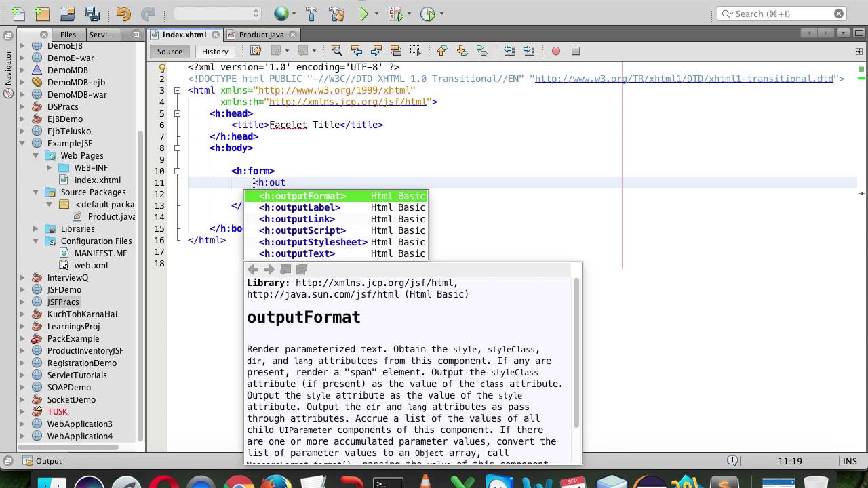Switch to the Files tab
This screenshot has height=488, width=868.
tap(68, 35)
